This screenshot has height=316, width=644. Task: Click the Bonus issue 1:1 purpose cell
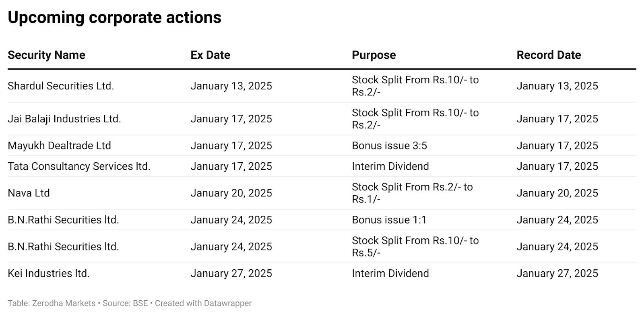tap(389, 220)
